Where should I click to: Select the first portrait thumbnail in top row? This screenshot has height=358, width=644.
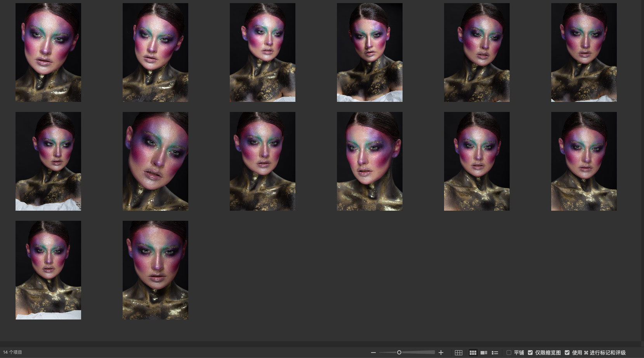point(48,52)
